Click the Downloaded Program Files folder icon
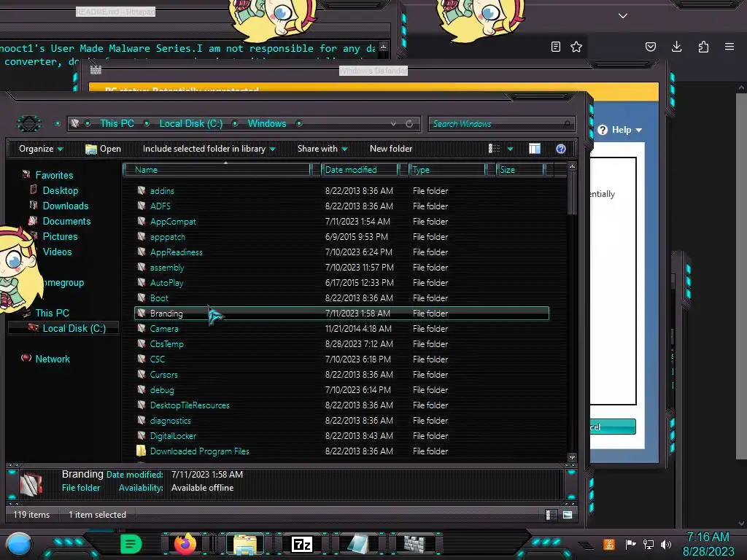747x560 pixels. pos(141,451)
